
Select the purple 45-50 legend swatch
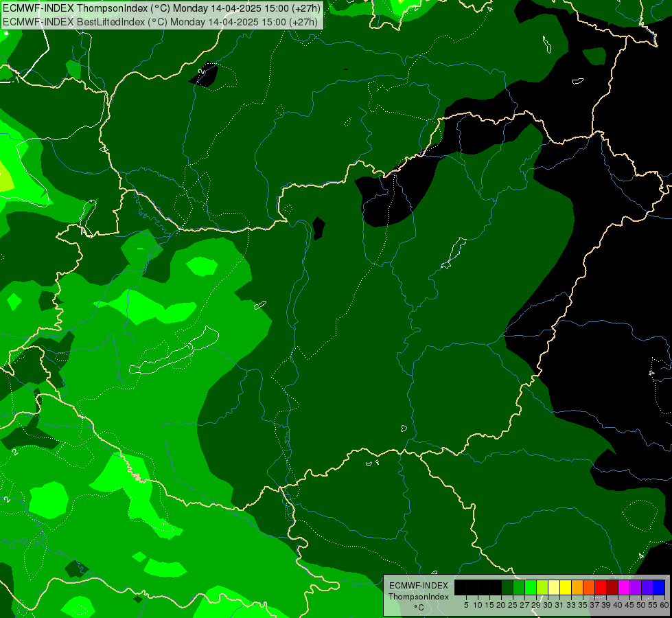[636, 587]
